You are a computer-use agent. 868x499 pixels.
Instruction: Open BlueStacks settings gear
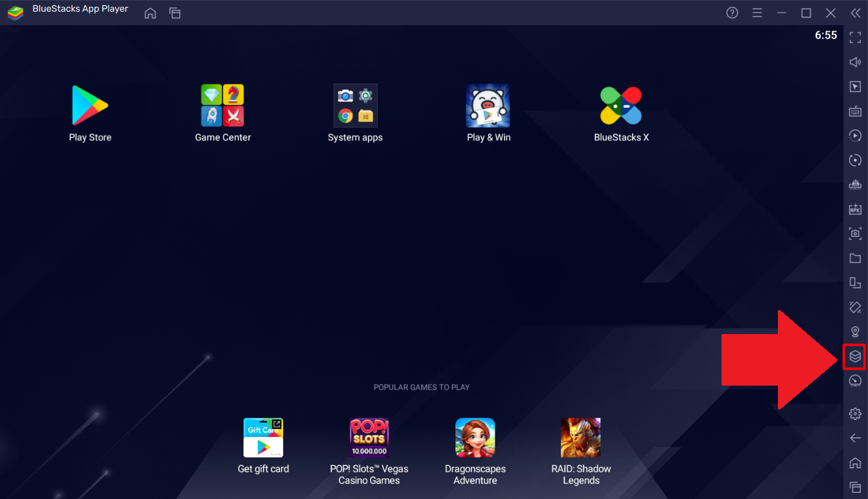(855, 414)
